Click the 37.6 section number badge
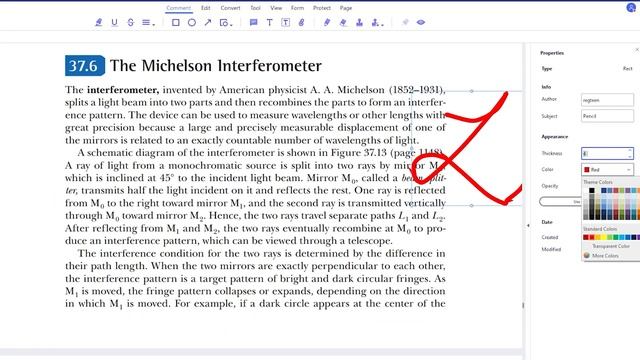 click(x=84, y=66)
